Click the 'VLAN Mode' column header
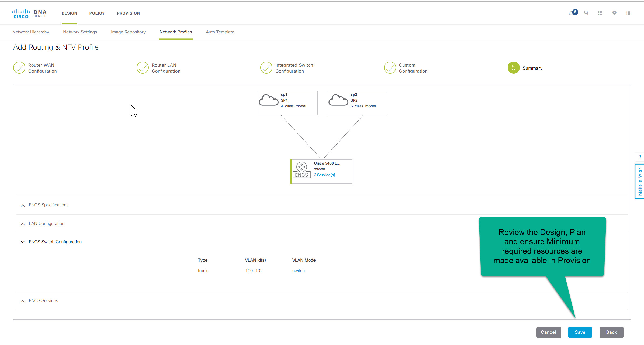 point(304,260)
